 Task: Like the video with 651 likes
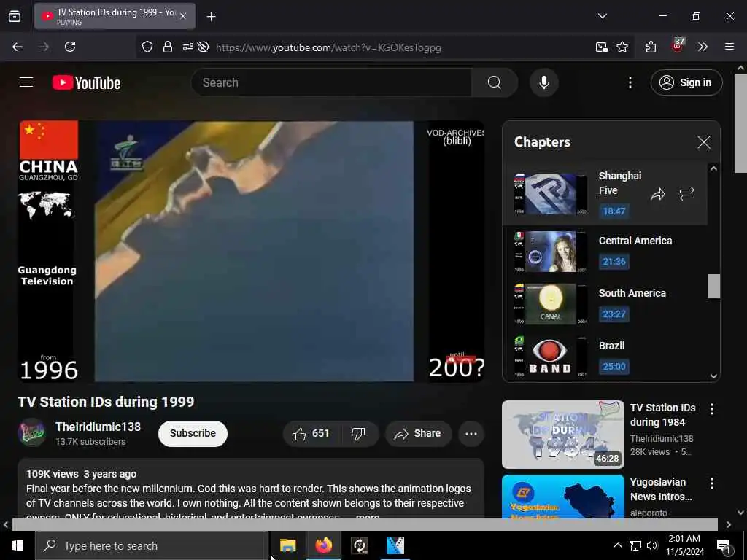(311, 433)
